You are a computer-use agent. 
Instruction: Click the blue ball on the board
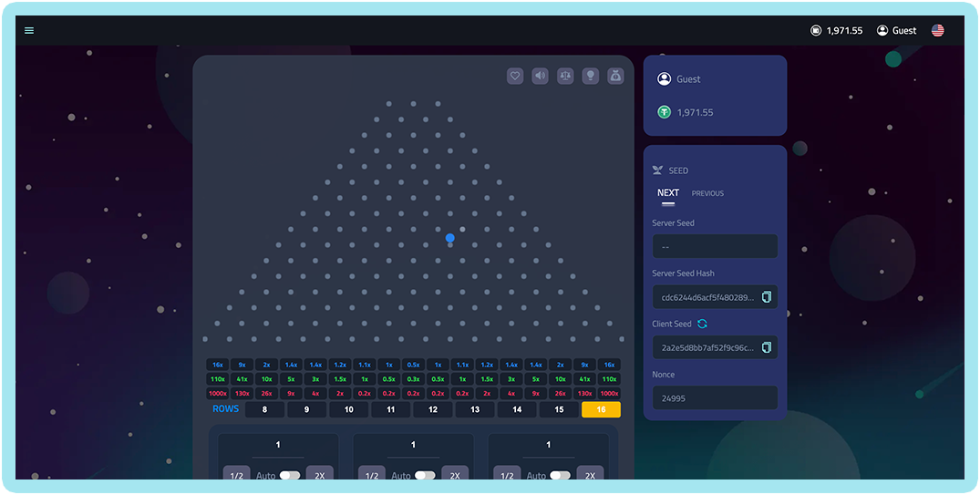click(450, 238)
